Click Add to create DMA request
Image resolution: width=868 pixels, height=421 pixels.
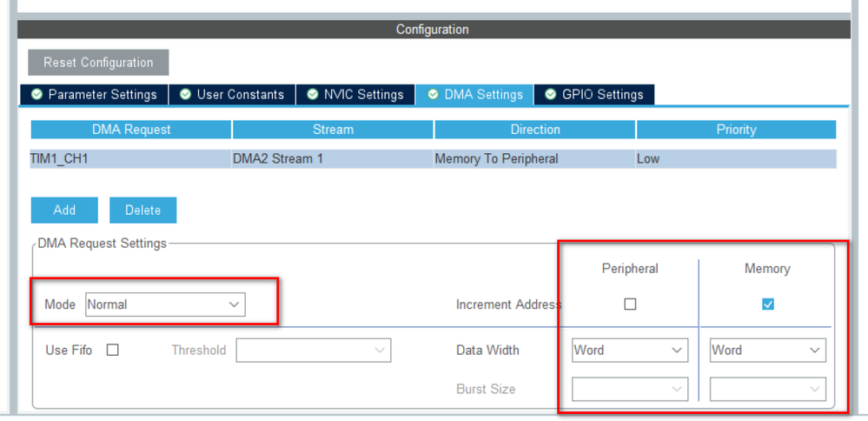click(x=64, y=210)
